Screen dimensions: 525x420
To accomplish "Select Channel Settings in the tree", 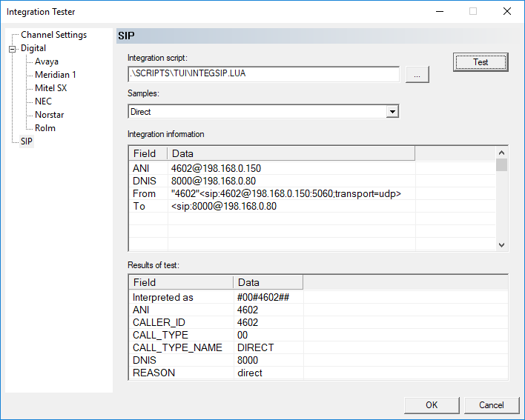I will pyautogui.click(x=53, y=35).
